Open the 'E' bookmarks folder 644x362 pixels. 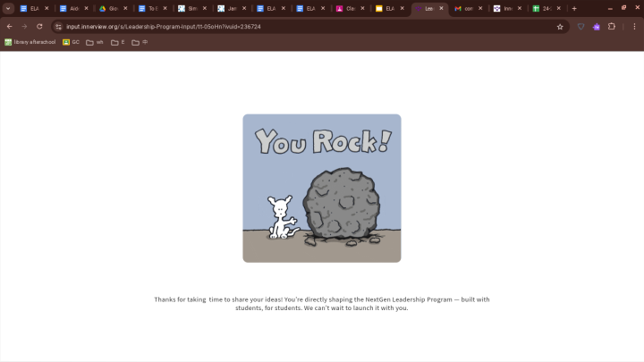[x=118, y=42]
